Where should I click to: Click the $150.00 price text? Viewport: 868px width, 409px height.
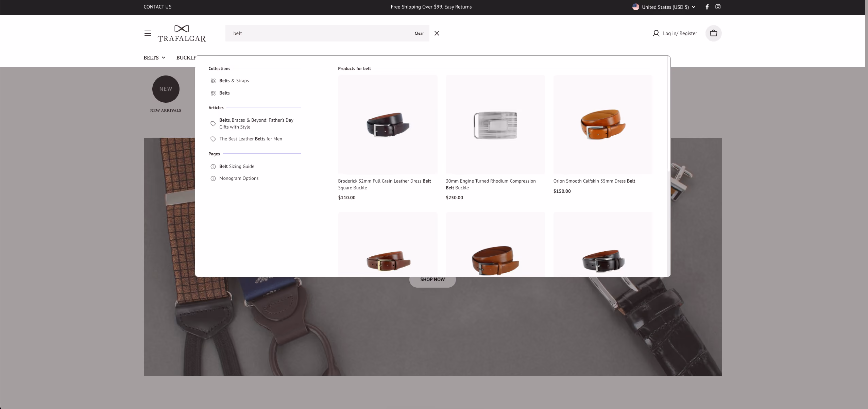562,191
